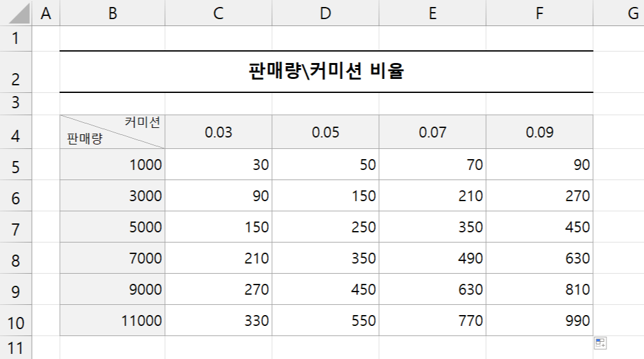Select column E header
The image size is (644, 359).
[x=433, y=13]
